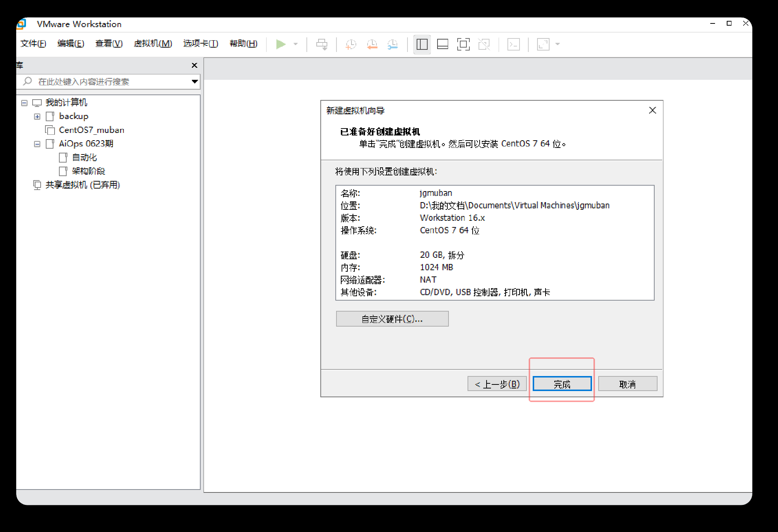Click the search magnifier icon
This screenshot has height=532, width=778.
point(27,81)
